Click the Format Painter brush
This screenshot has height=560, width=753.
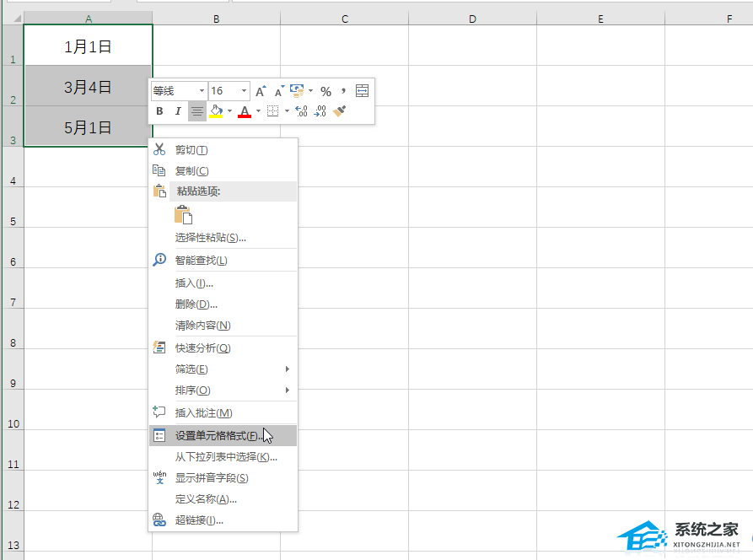tap(339, 111)
